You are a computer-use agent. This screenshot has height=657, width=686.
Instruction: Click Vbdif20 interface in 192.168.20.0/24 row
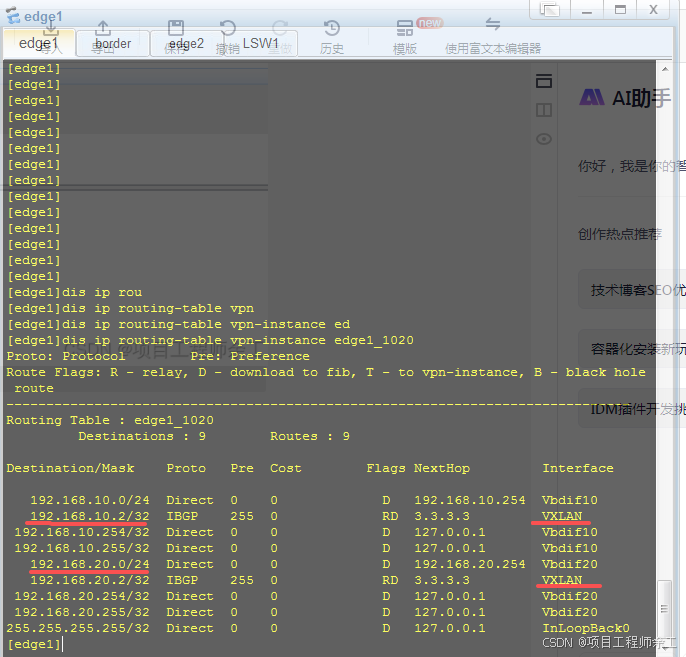click(570, 564)
